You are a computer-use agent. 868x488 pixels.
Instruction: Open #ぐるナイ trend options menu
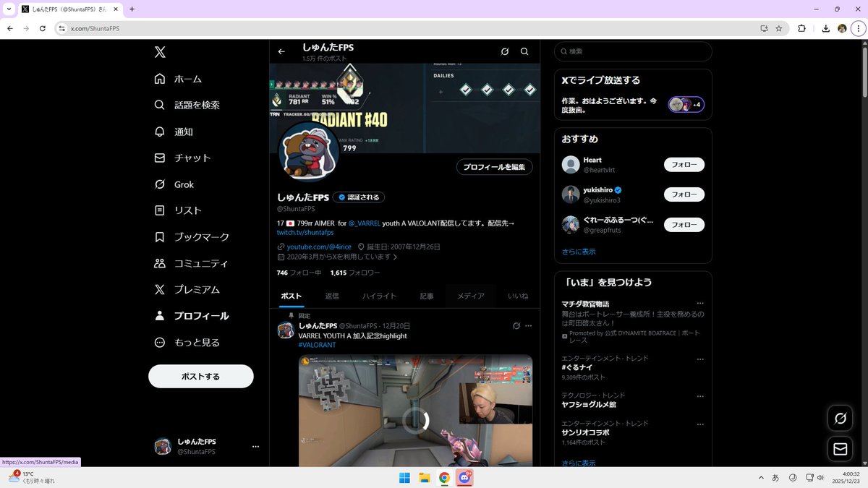pos(699,359)
